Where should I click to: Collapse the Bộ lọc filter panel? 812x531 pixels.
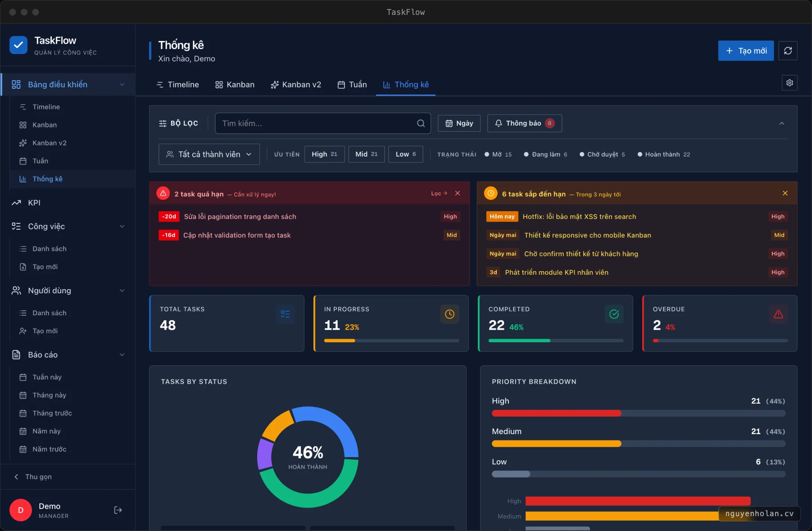coord(782,123)
